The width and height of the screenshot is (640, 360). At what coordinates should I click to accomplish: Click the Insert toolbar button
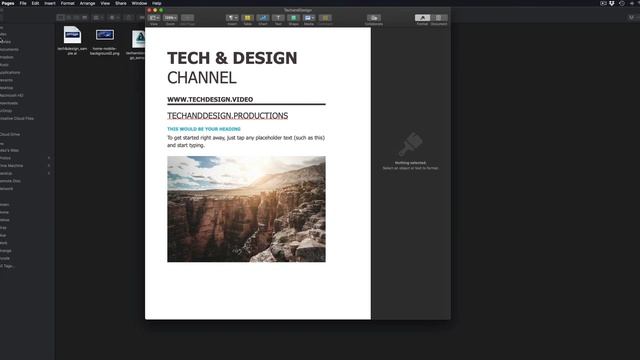point(232,18)
